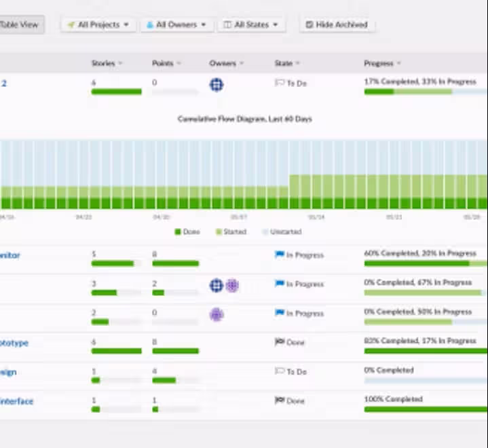Click the blue owner avatar in the first row
The width and height of the screenshot is (488, 448).
point(217,85)
